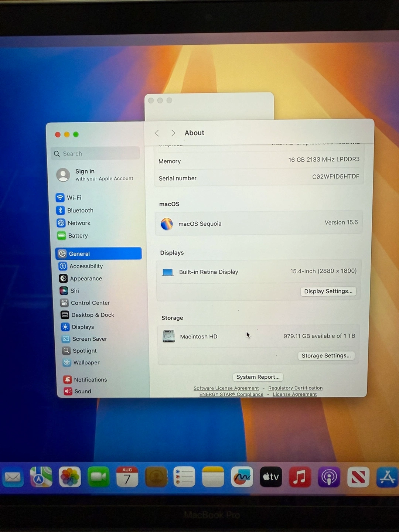This screenshot has height=532, width=399.
Task: Open the ENERGY STAR Compliance link
Action: 231,395
